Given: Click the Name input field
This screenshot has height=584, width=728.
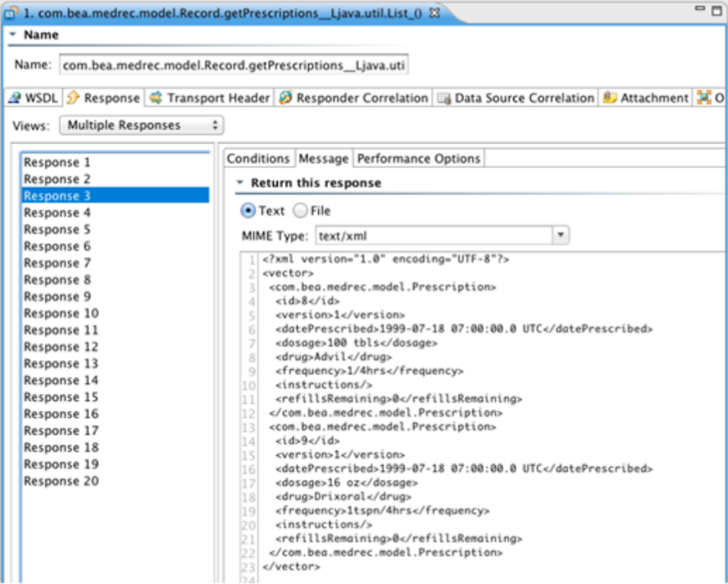Looking at the screenshot, I should tap(234, 65).
